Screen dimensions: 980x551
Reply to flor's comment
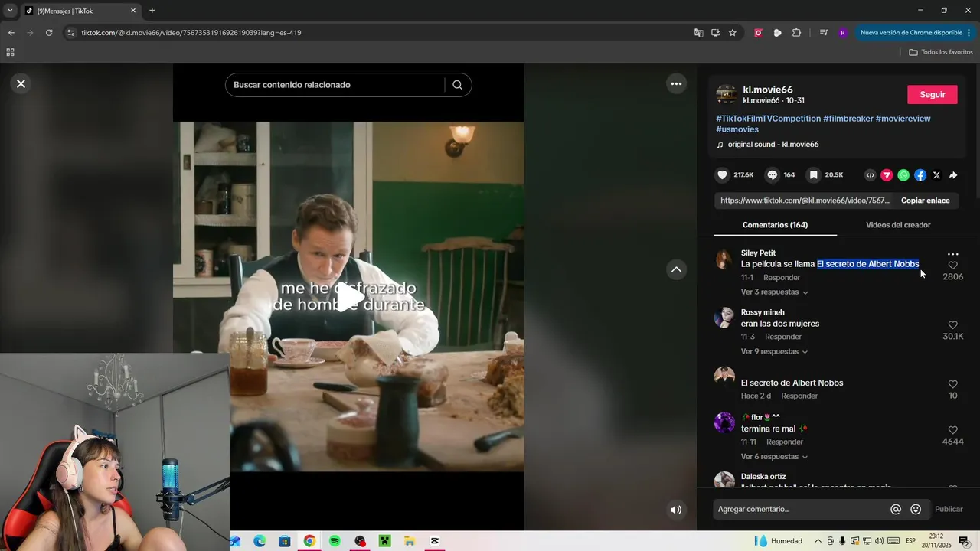click(x=785, y=442)
